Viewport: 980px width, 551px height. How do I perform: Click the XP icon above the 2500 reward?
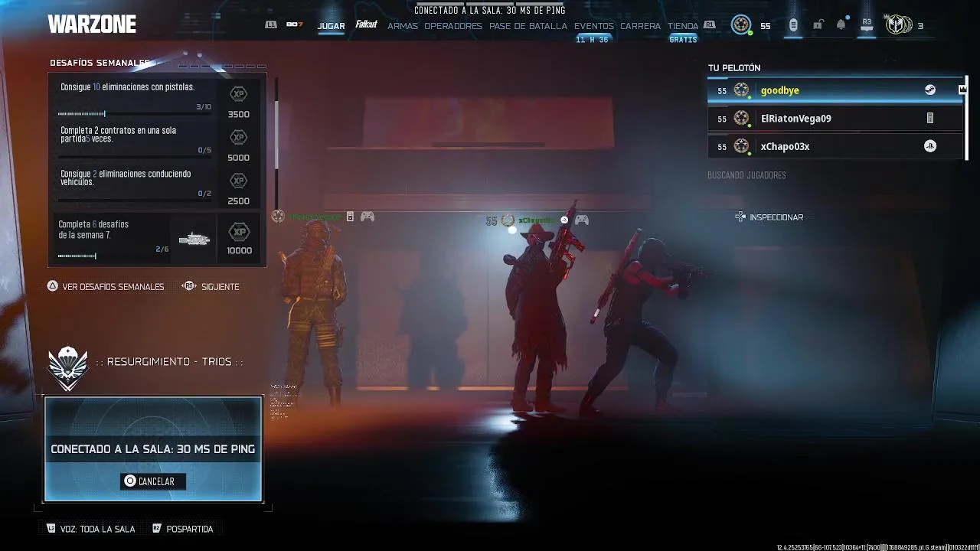pos(239,181)
